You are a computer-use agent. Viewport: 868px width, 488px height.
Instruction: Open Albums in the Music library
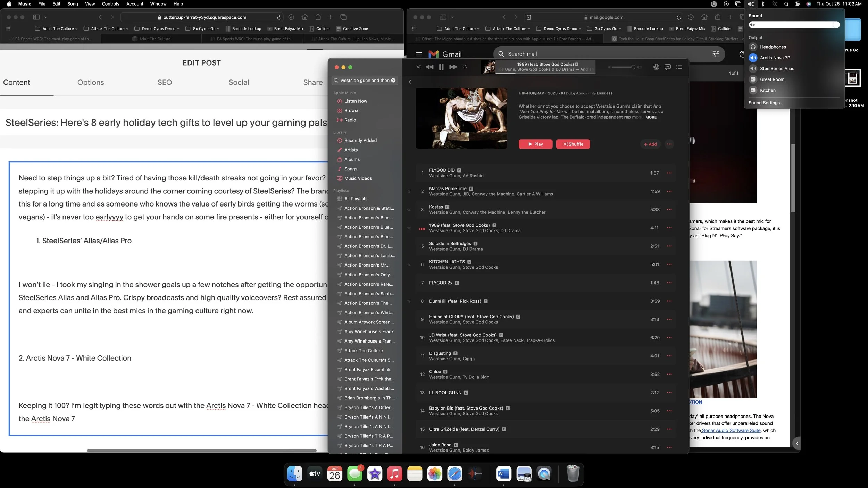pyautogui.click(x=352, y=159)
